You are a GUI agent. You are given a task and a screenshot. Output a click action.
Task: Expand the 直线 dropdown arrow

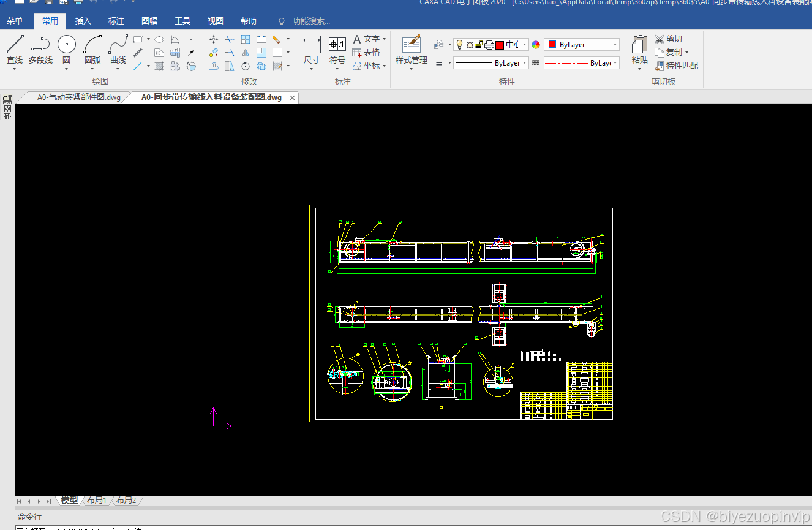coord(15,69)
